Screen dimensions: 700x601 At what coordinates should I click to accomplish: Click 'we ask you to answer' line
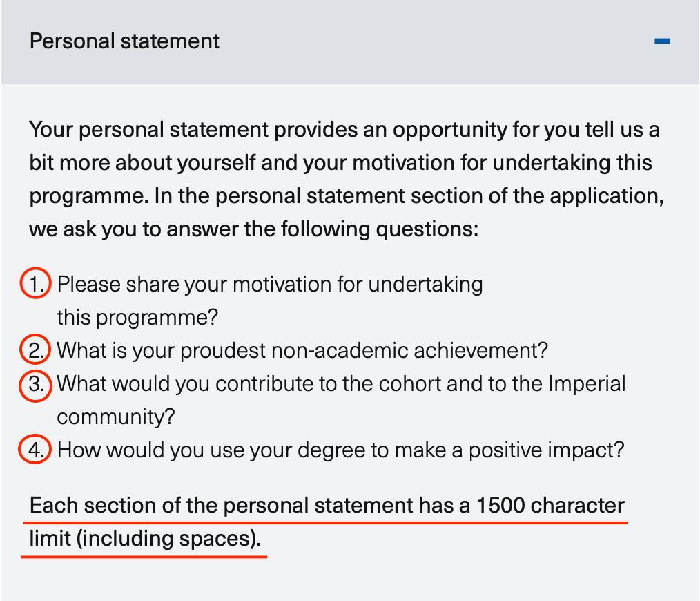click(254, 229)
